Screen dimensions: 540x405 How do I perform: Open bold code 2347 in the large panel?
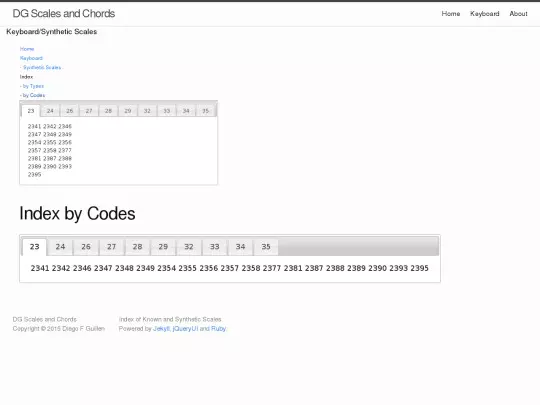click(x=103, y=268)
